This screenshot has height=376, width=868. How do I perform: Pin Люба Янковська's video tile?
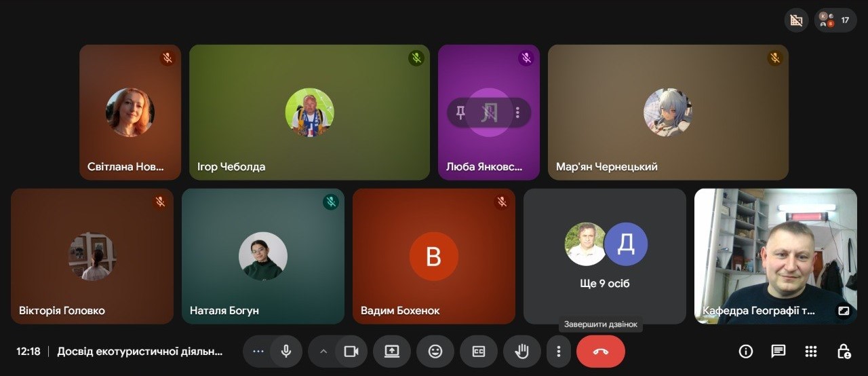(x=460, y=113)
